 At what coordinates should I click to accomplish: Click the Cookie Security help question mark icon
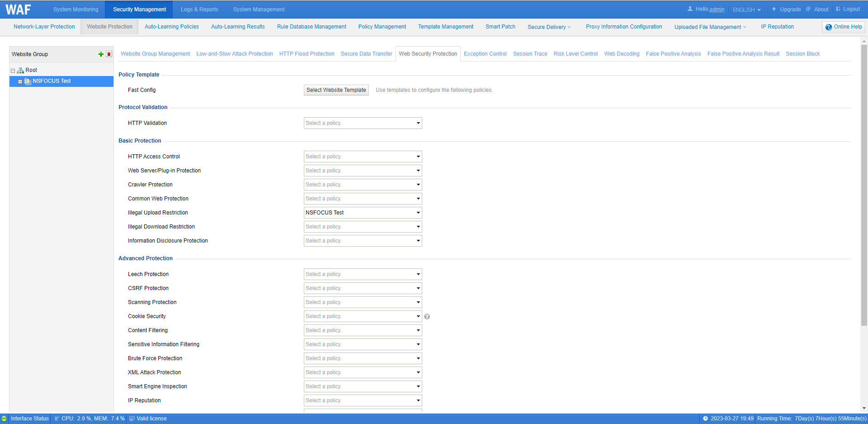427,317
